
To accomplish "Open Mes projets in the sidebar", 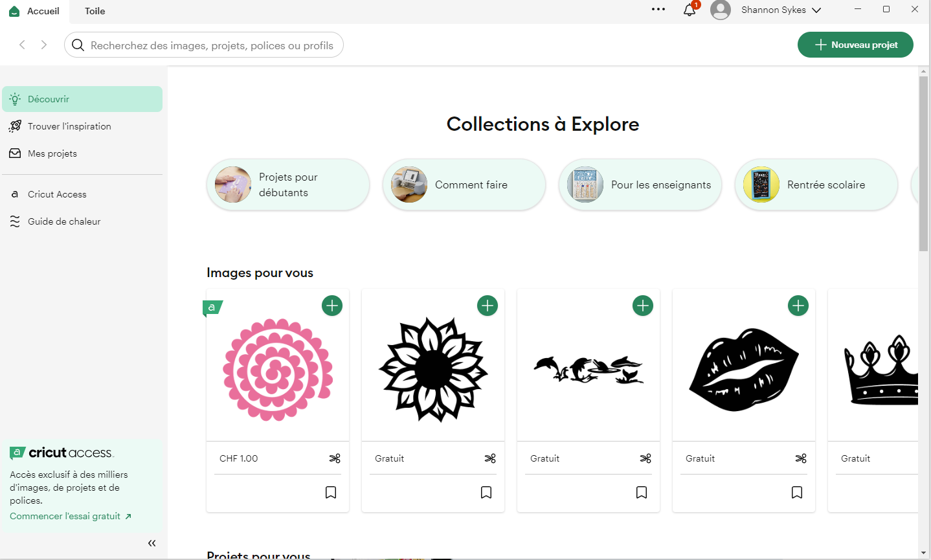I will pyautogui.click(x=52, y=153).
